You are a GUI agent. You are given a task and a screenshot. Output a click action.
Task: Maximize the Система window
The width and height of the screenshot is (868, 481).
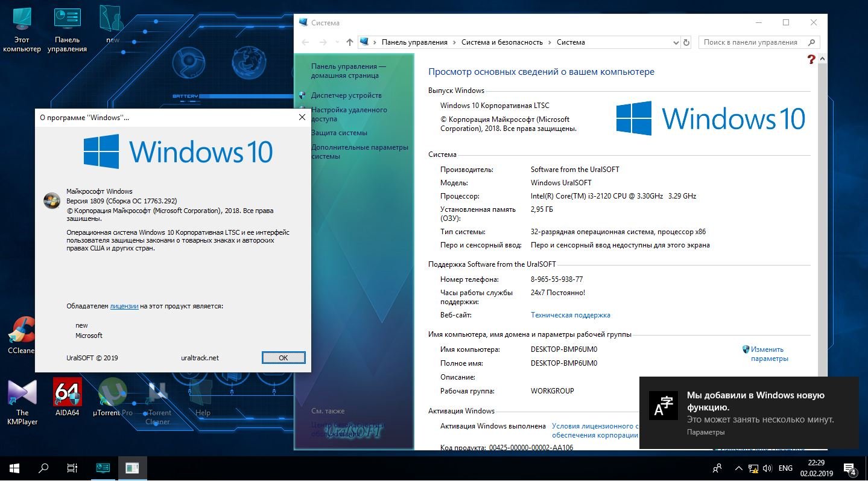pos(786,22)
